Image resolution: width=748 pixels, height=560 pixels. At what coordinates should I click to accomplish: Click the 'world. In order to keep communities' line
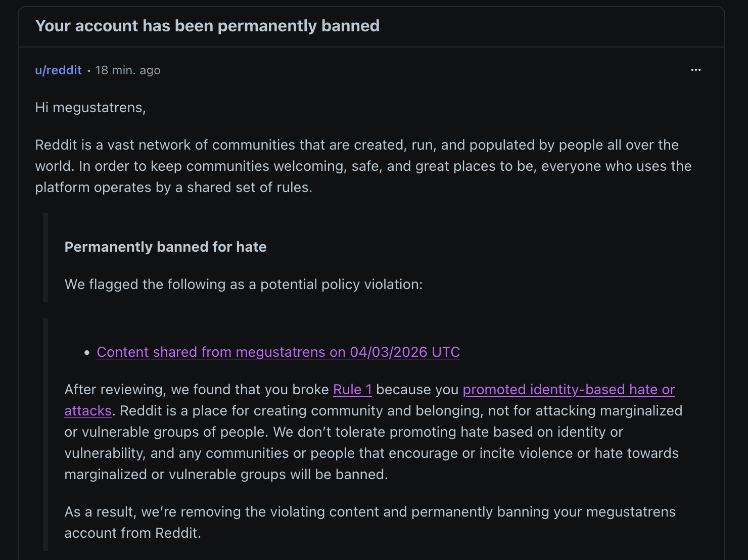pyautogui.click(x=363, y=166)
